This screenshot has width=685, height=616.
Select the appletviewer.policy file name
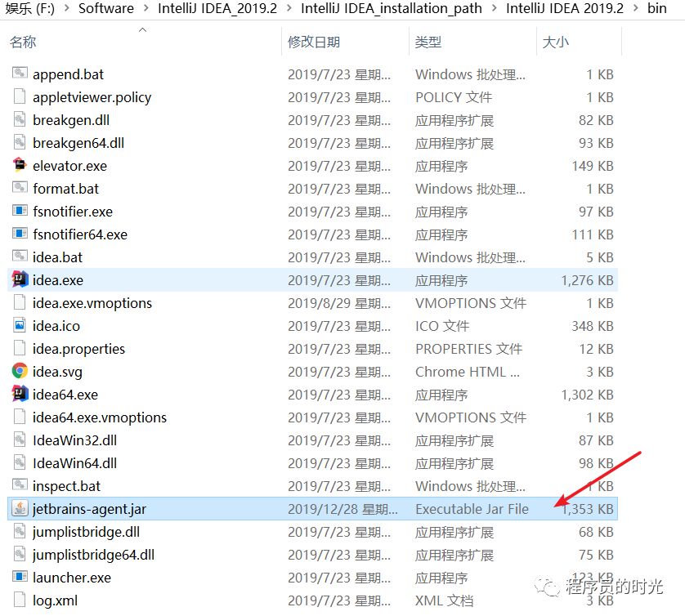click(92, 97)
